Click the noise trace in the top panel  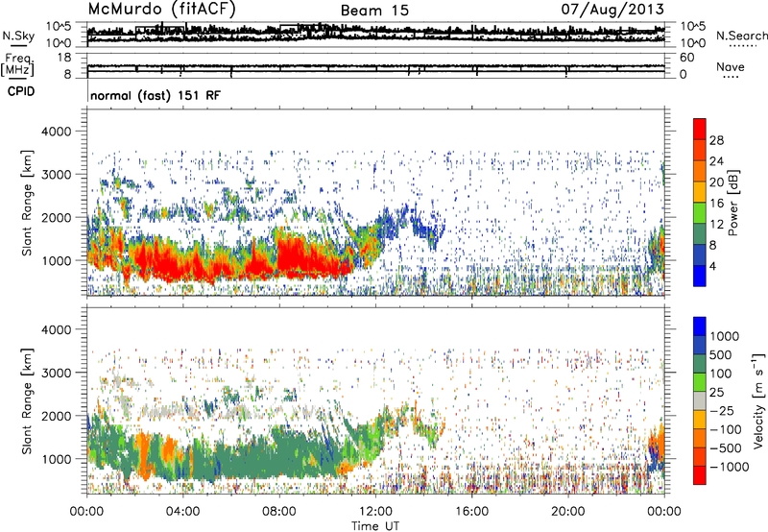click(x=375, y=33)
